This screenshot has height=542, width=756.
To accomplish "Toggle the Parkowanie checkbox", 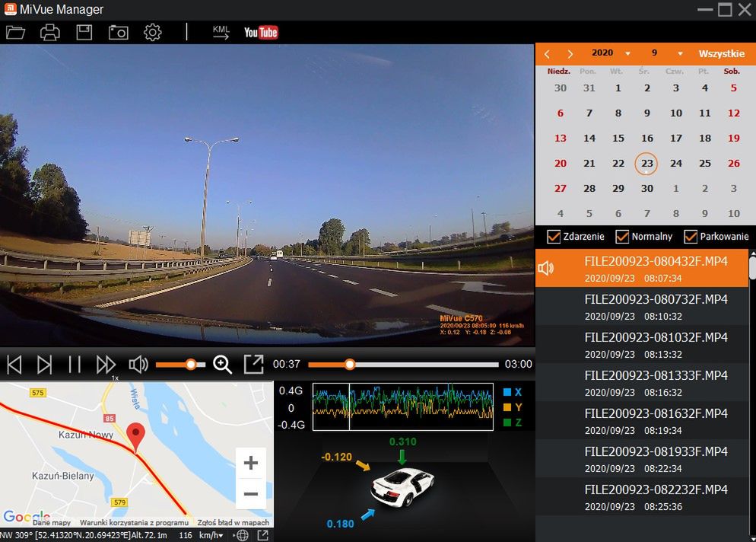I will pos(691,237).
